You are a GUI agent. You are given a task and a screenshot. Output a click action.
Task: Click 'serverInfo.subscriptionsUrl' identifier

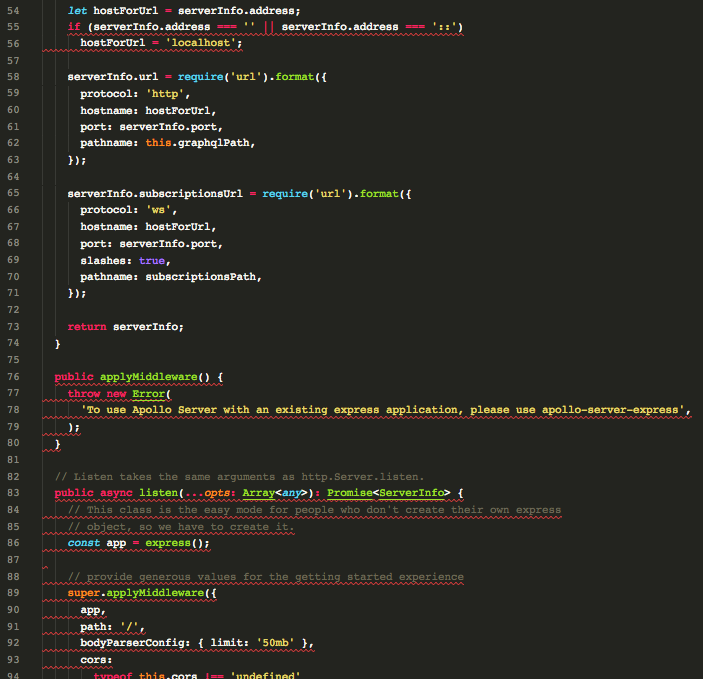155,194
